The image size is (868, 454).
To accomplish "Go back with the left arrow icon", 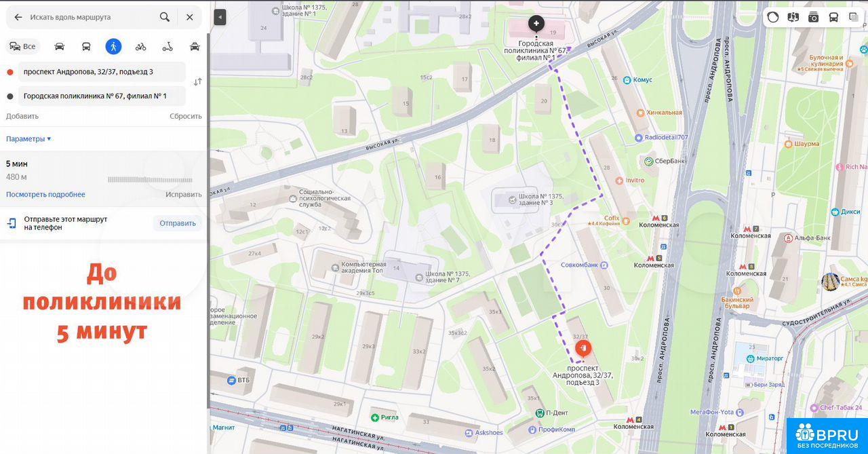I will pyautogui.click(x=18, y=17).
